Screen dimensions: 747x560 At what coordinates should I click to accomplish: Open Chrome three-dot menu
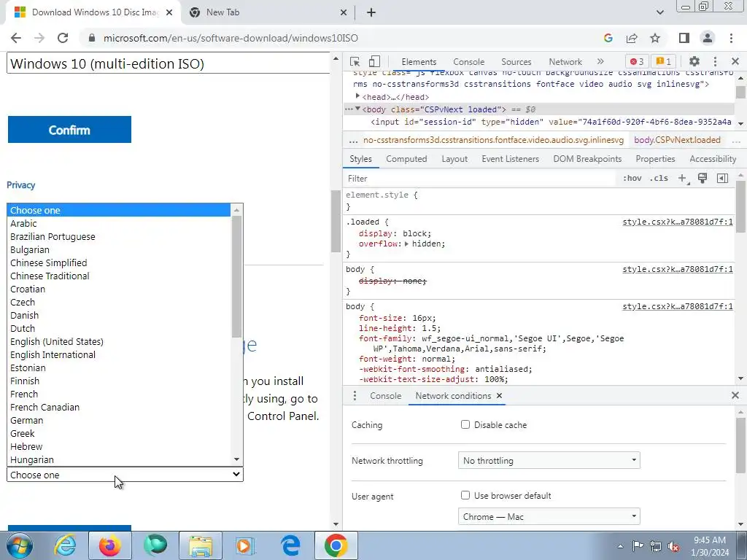[731, 38]
